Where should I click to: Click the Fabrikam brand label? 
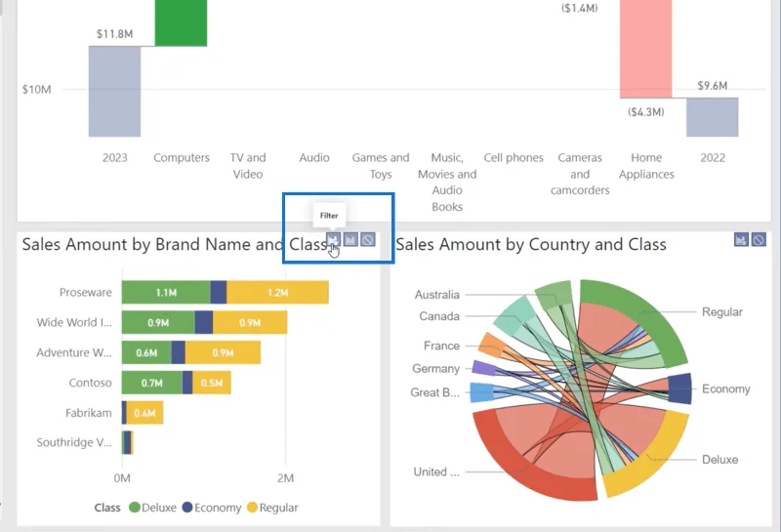(89, 413)
